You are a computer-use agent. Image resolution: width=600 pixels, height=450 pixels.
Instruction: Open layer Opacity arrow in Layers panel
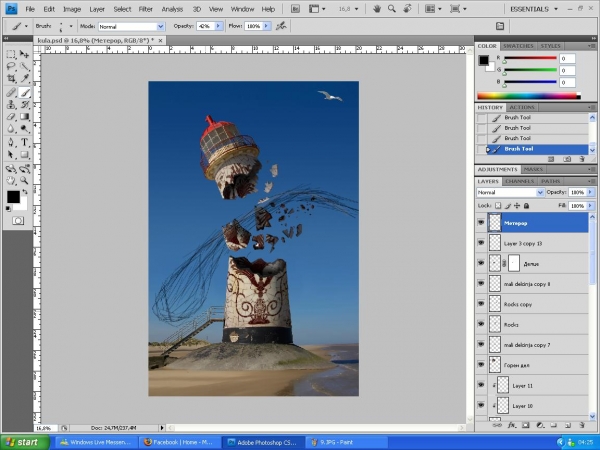pos(591,192)
